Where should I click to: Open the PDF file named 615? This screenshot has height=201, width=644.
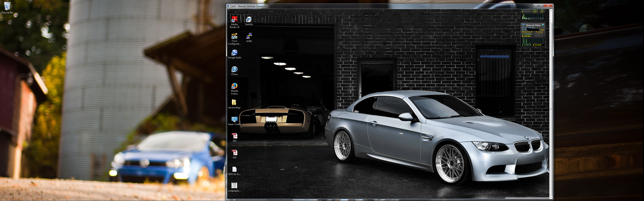(x=234, y=138)
